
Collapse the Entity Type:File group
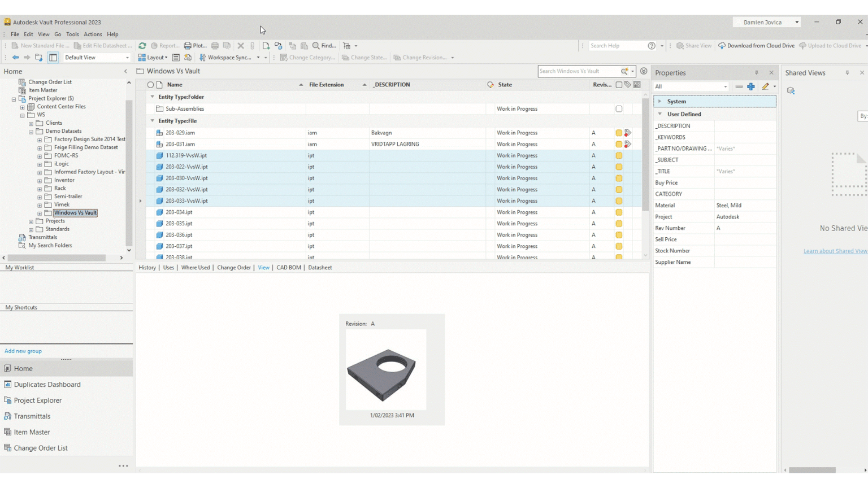(152, 121)
